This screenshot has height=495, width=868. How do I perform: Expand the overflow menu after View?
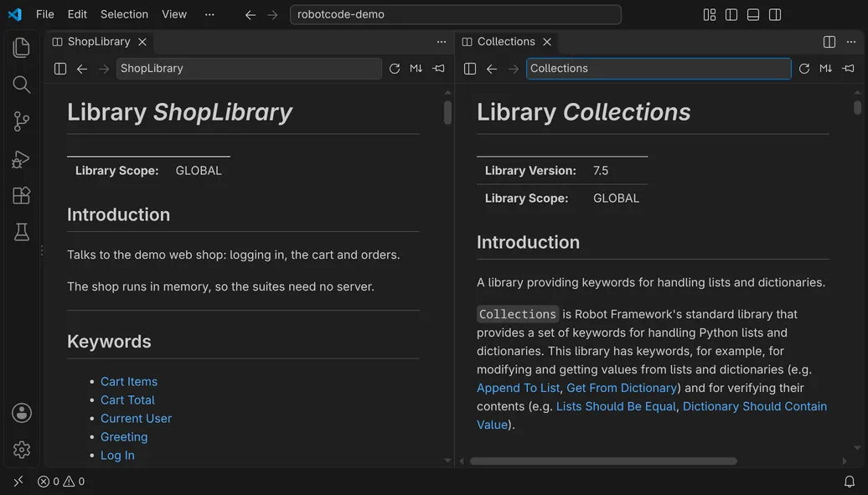point(209,14)
